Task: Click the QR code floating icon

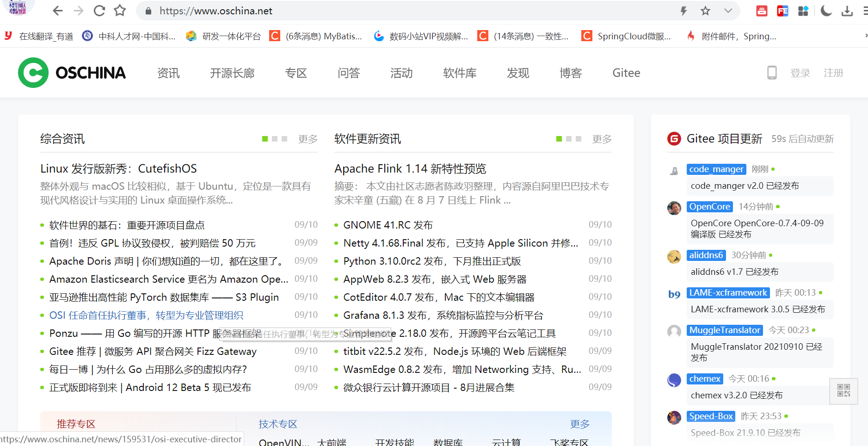Action: (x=843, y=390)
